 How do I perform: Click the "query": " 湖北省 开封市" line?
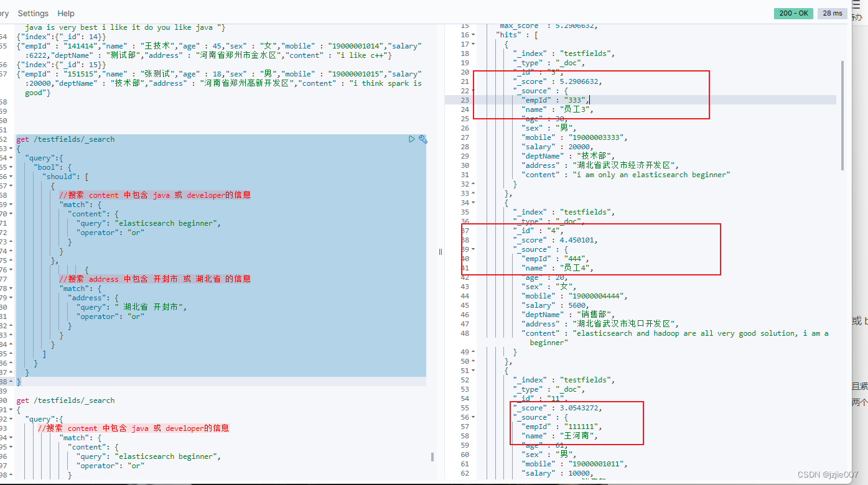click(x=131, y=307)
